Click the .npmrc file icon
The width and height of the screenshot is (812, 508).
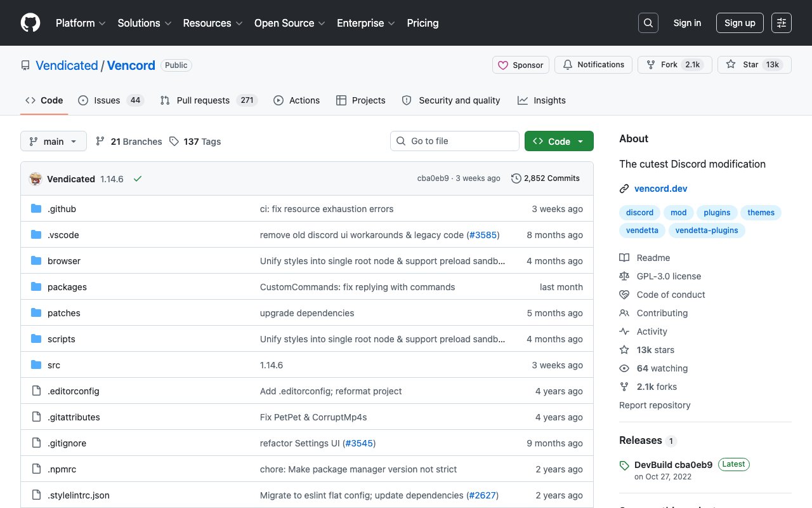coord(36,469)
